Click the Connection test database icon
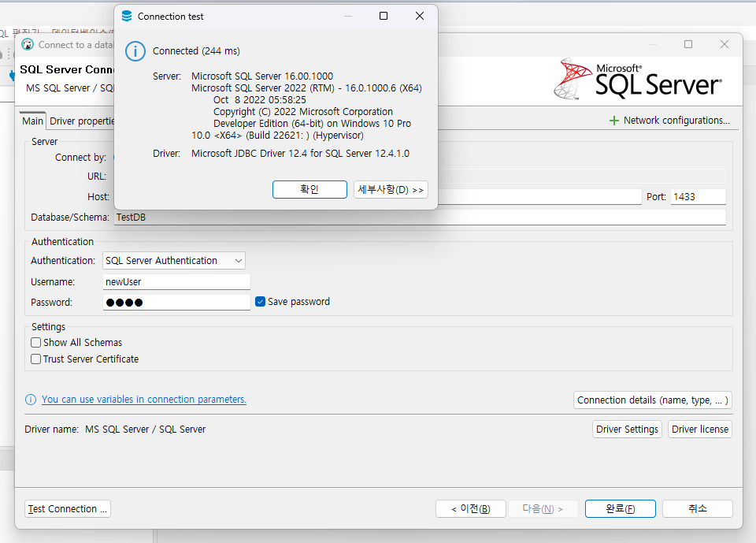Image resolution: width=756 pixels, height=543 pixels. [x=127, y=16]
